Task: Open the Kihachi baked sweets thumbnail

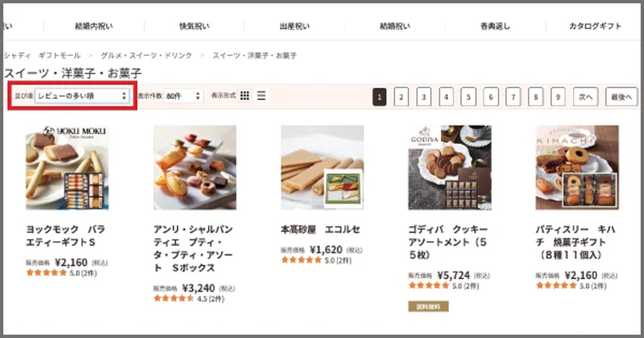Action: coord(577,167)
